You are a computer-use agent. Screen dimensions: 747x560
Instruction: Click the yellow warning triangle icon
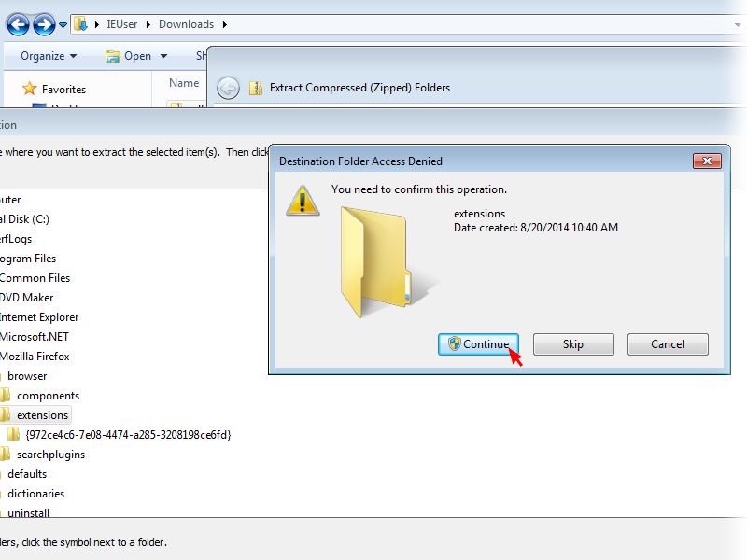coord(303,201)
